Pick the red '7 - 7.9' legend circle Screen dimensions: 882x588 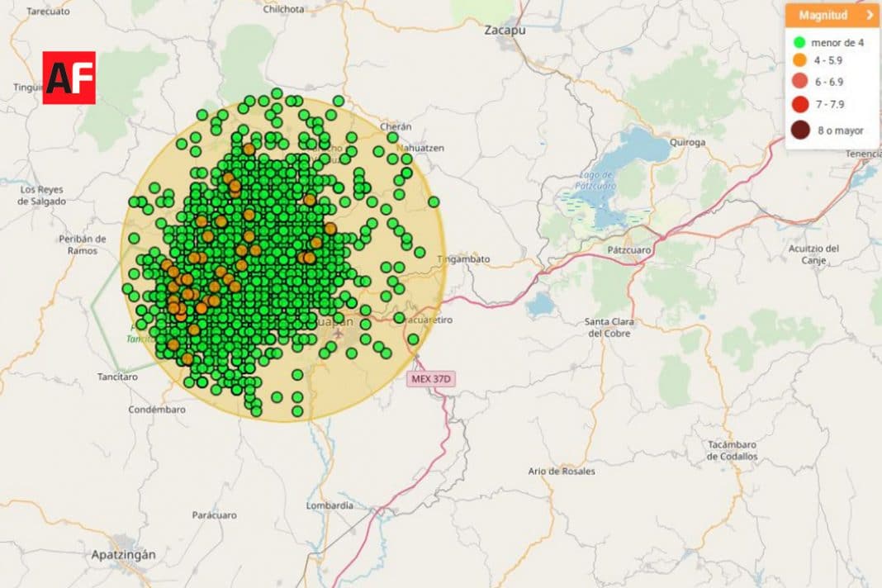coord(799,104)
